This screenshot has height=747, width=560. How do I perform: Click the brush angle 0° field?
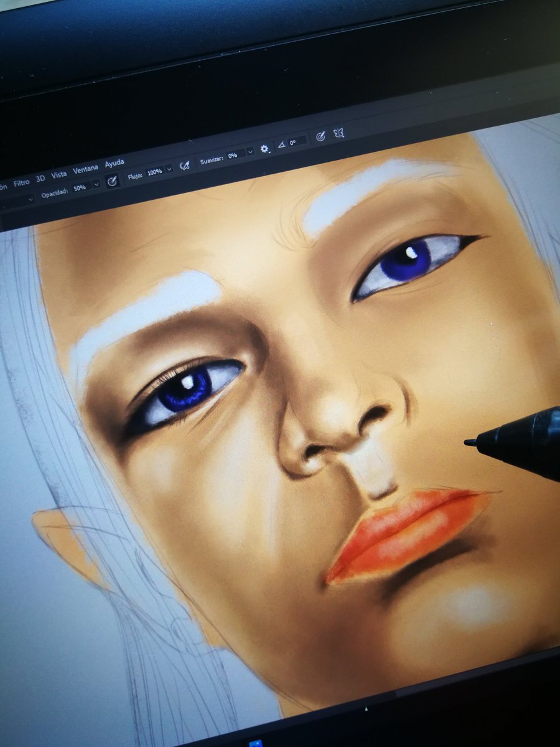(297, 141)
